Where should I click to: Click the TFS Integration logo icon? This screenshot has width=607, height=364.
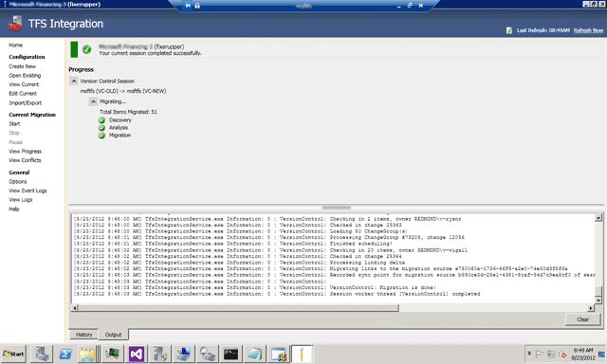point(15,23)
